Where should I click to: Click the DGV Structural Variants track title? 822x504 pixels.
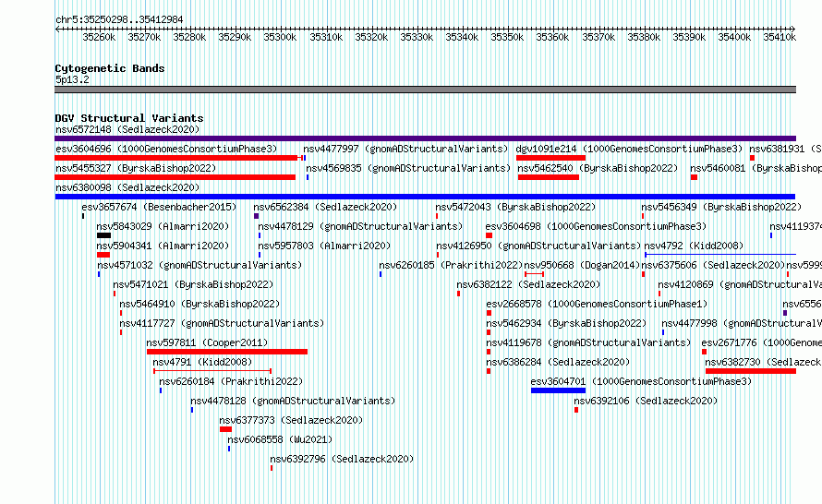coord(129,118)
